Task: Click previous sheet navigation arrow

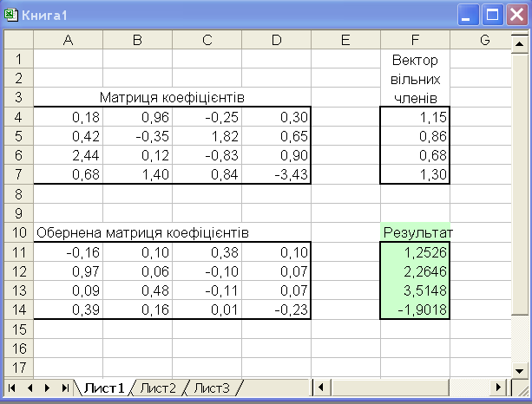Action: [30, 388]
